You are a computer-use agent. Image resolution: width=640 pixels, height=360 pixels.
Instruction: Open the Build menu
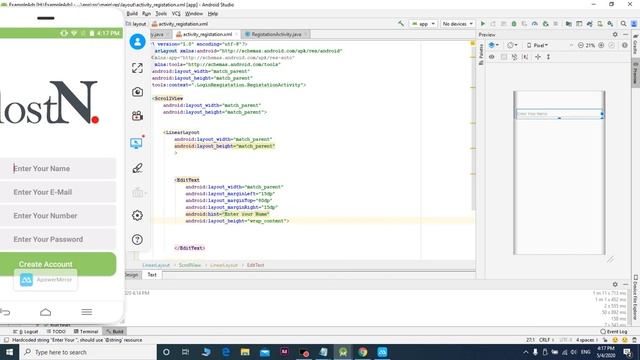[132, 13]
